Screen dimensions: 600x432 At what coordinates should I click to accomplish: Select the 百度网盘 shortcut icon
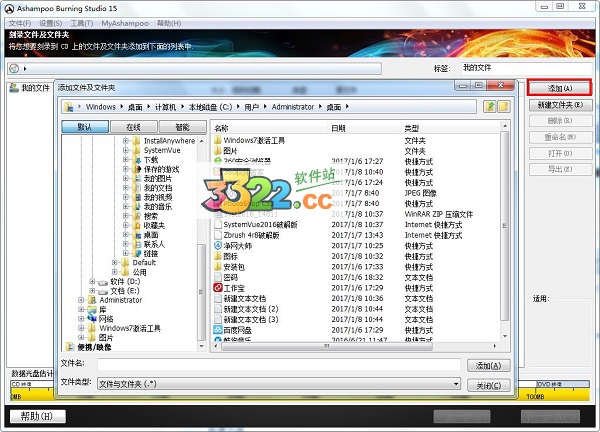coord(218,329)
